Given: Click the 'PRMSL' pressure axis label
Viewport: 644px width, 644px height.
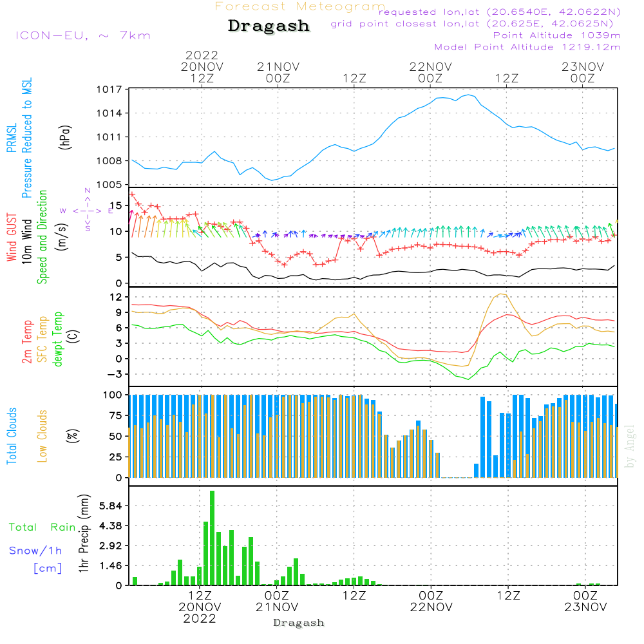Looking at the screenshot, I should (x=12, y=138).
